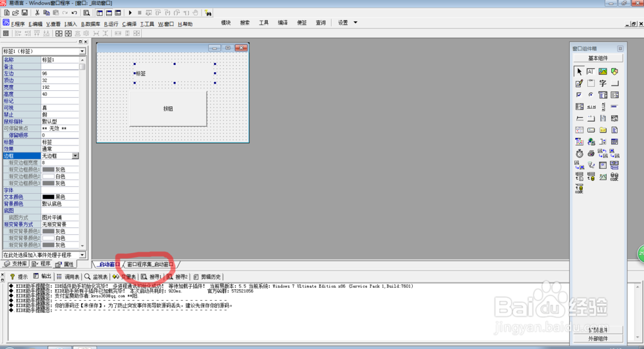Click the 基本组件 button in component box

[x=598, y=59]
